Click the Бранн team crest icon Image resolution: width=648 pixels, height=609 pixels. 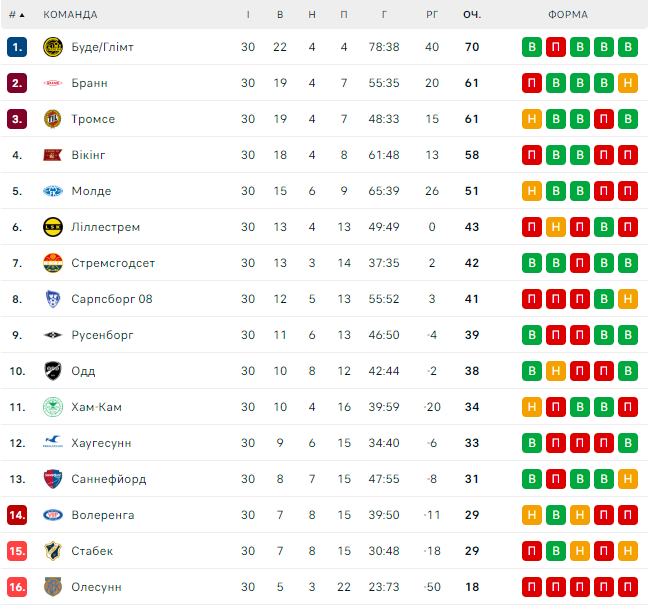click(53, 83)
